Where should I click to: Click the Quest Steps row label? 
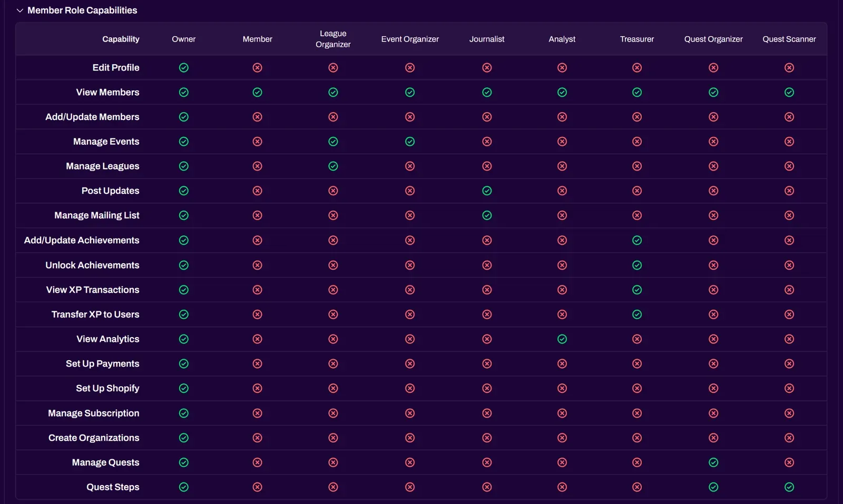(113, 487)
